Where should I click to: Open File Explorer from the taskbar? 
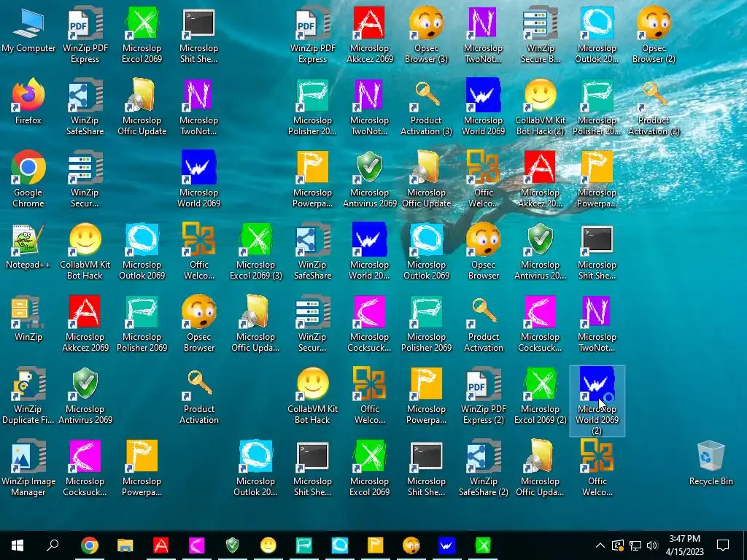[125, 545]
